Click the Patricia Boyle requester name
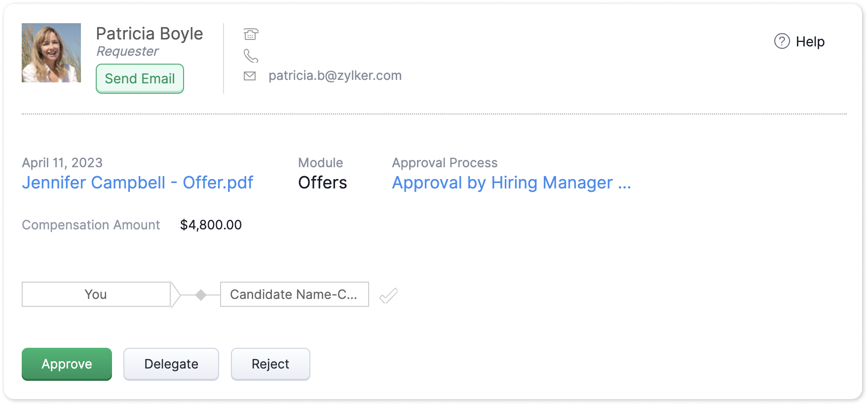This screenshot has height=405, width=868. (x=150, y=34)
